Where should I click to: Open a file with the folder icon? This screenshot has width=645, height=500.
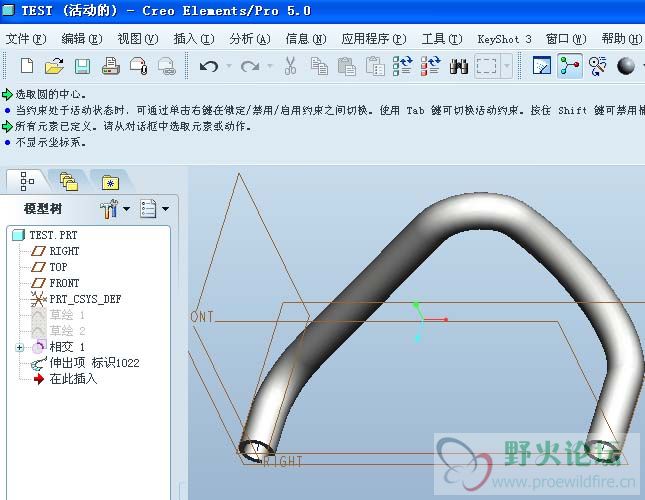point(54,66)
